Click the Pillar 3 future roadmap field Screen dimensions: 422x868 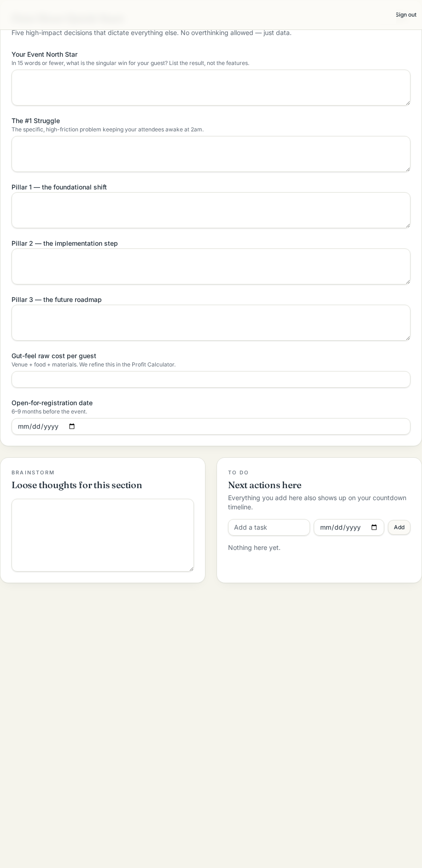pyautogui.click(x=211, y=323)
